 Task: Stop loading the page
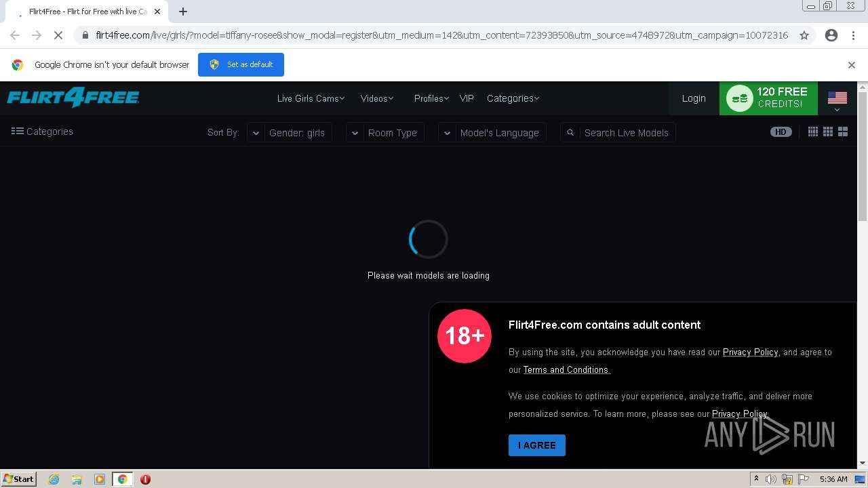coord(58,35)
